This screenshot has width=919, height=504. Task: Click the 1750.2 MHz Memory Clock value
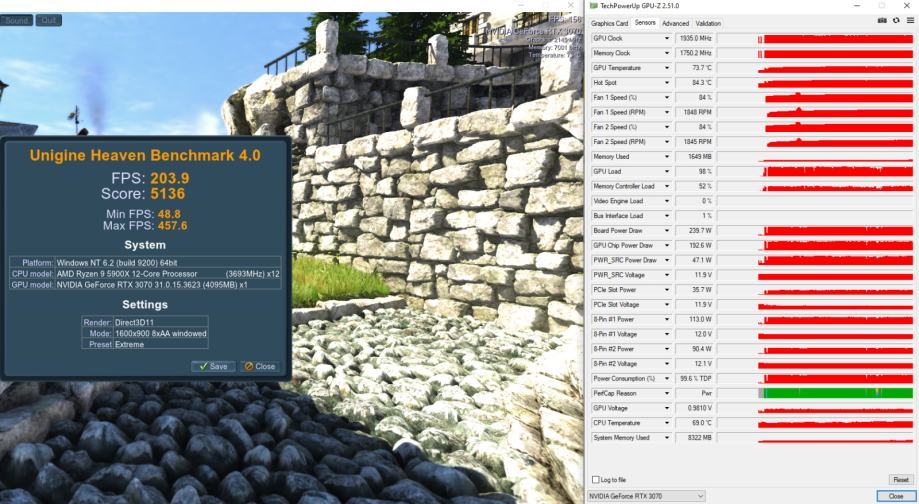tap(695, 53)
